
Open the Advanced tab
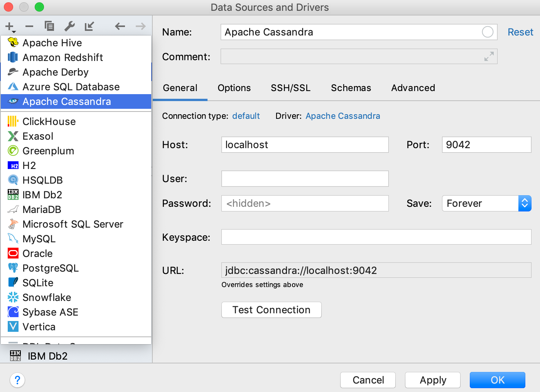[x=413, y=88]
